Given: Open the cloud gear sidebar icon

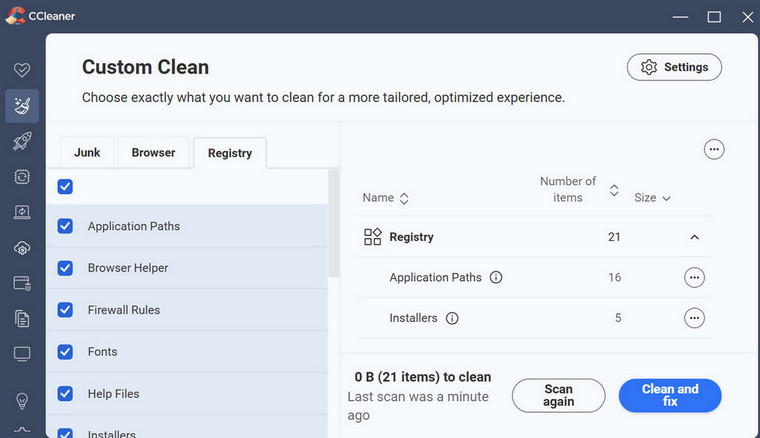Looking at the screenshot, I should coord(22,248).
